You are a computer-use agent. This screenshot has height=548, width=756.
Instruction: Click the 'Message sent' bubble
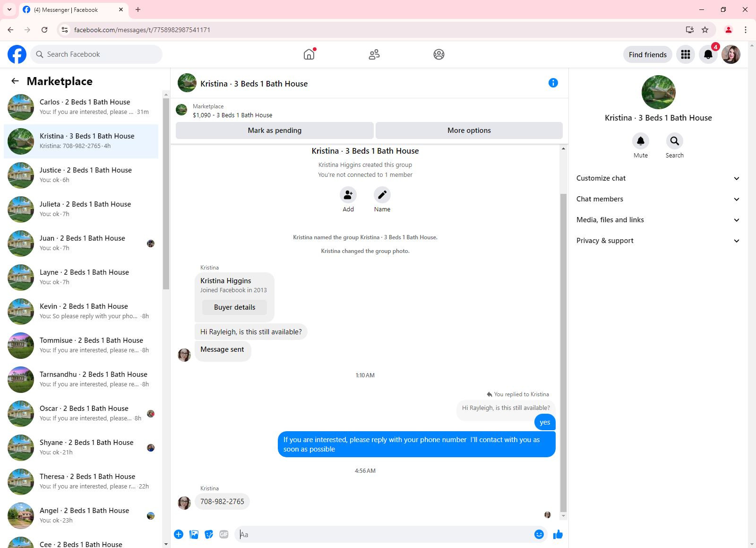(x=223, y=350)
